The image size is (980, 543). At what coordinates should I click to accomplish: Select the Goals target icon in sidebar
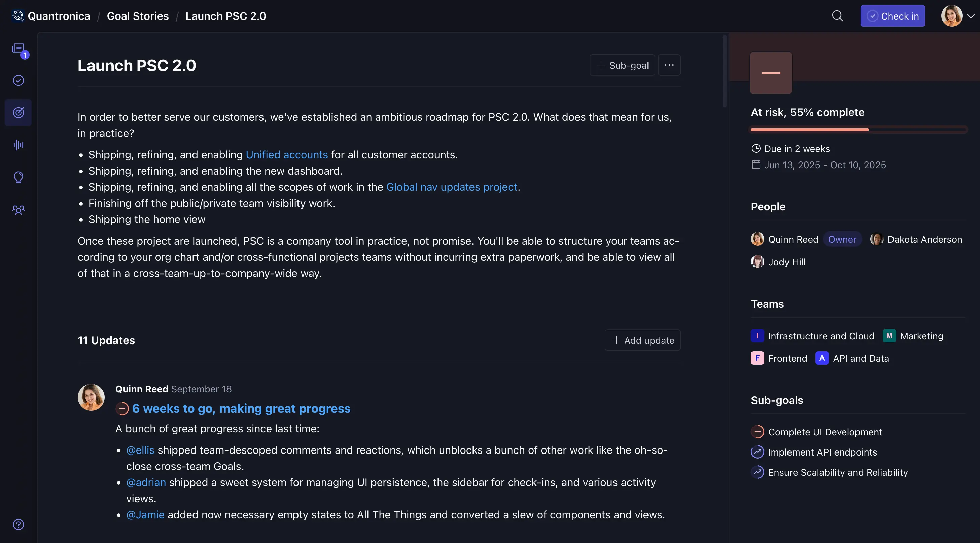click(x=18, y=113)
